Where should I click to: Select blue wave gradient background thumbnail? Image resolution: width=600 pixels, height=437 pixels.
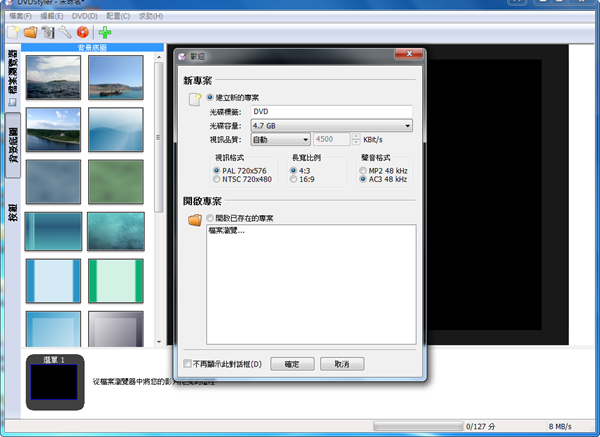pyautogui.click(x=116, y=129)
